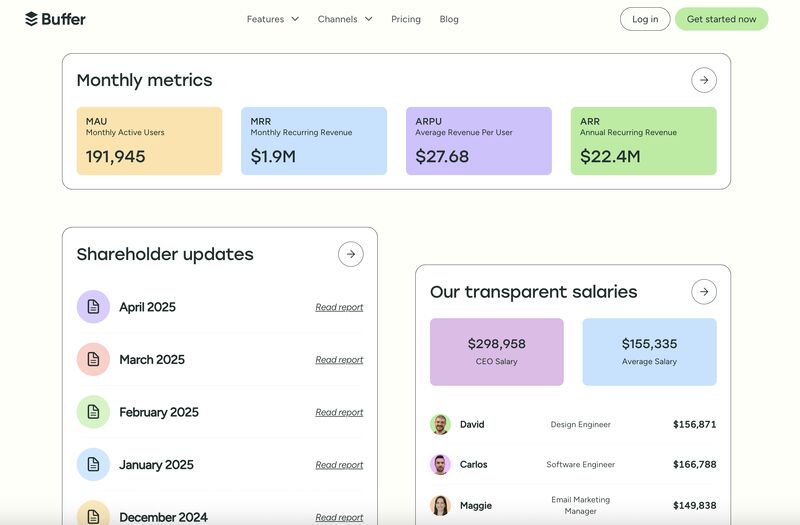800x525 pixels.
Task: Click the $155,335 Average Salary card
Action: click(x=649, y=352)
